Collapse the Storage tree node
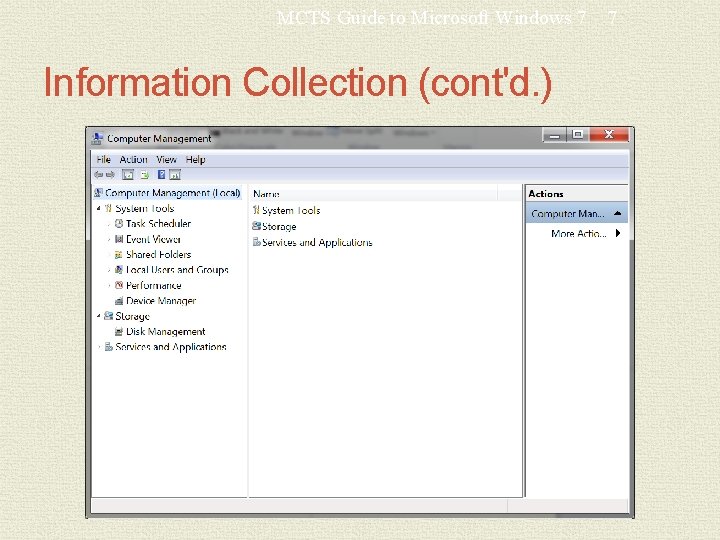 pos(99,316)
